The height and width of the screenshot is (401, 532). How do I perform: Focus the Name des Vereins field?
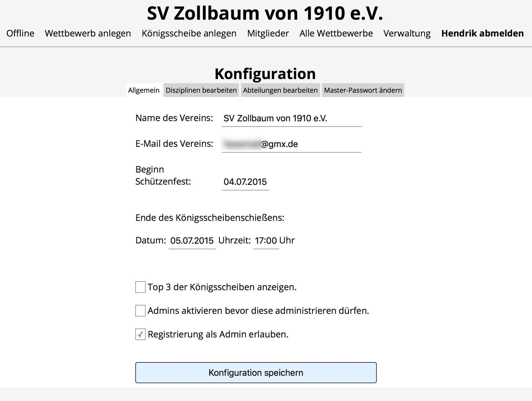point(291,118)
